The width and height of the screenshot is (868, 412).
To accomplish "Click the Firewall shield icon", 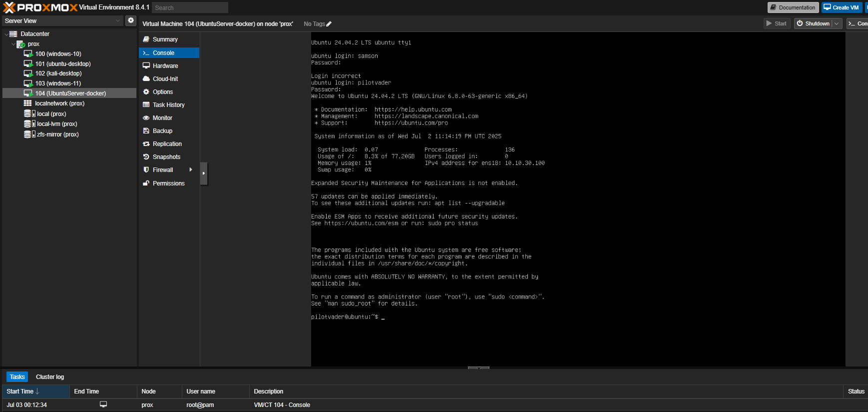I will click(x=146, y=170).
